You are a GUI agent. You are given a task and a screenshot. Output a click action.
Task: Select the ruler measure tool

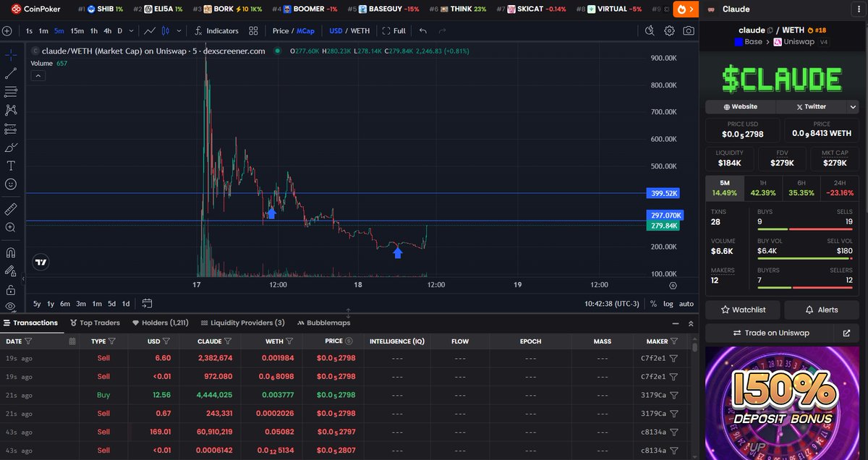(11, 209)
